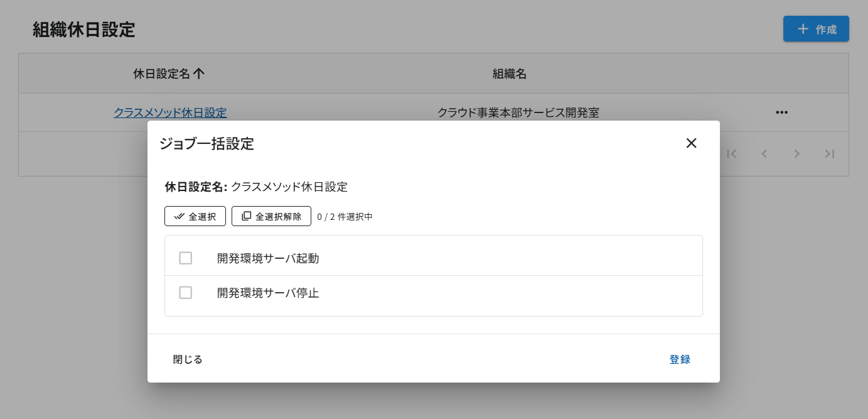Check the 開発環境サーバ停止 job checkbox
This screenshot has height=419, width=868.
pos(185,293)
